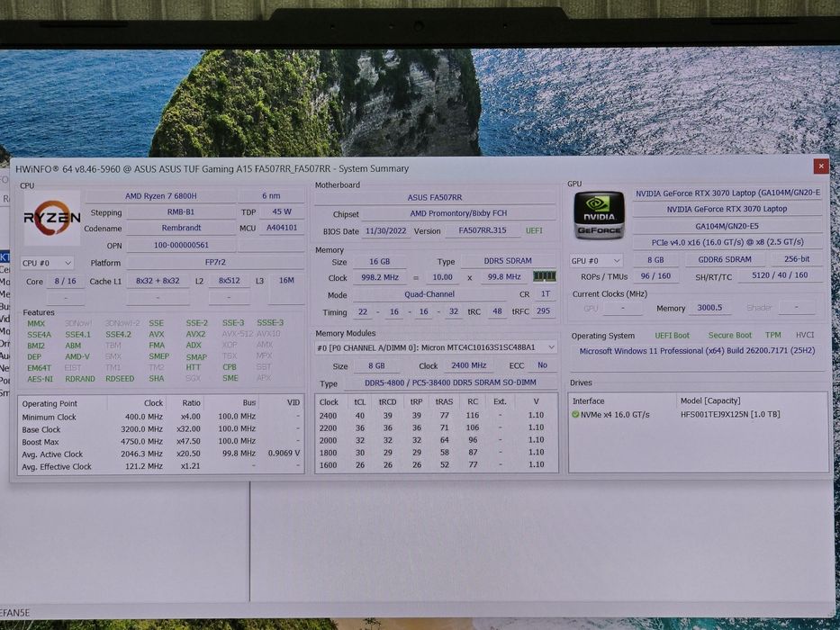
Task: Click the 8 GB GPU memory size
Action: click(655, 260)
